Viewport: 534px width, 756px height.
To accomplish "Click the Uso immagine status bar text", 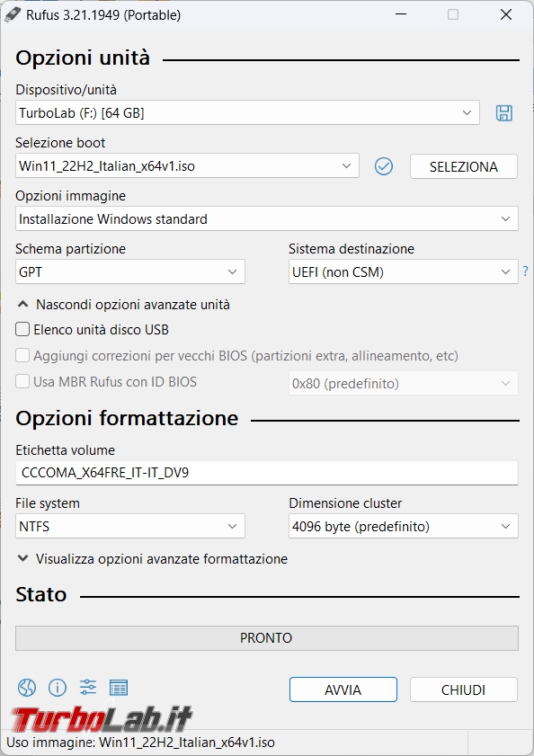I will [140, 743].
